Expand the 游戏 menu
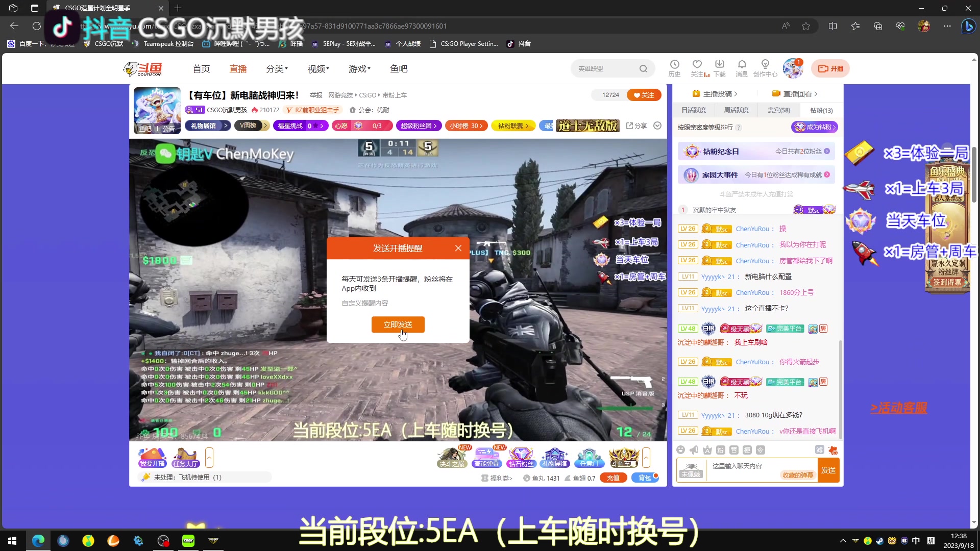Screen dimensions: 980x551 [359, 69]
